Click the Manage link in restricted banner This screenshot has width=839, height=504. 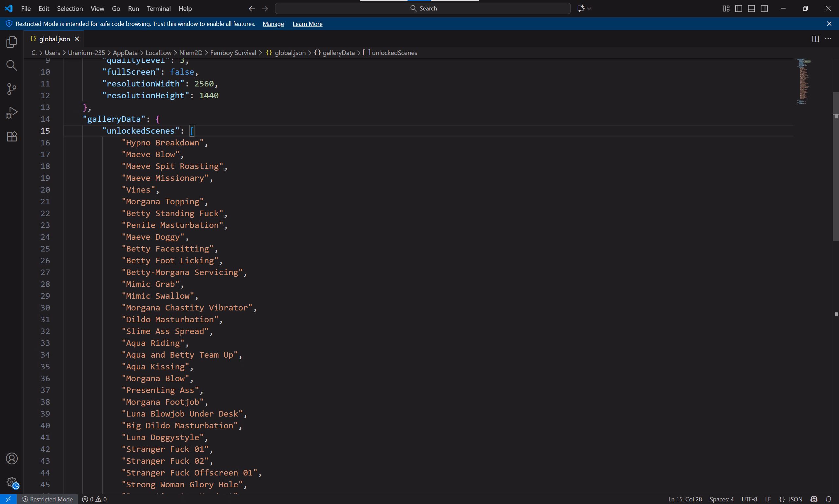point(273,24)
